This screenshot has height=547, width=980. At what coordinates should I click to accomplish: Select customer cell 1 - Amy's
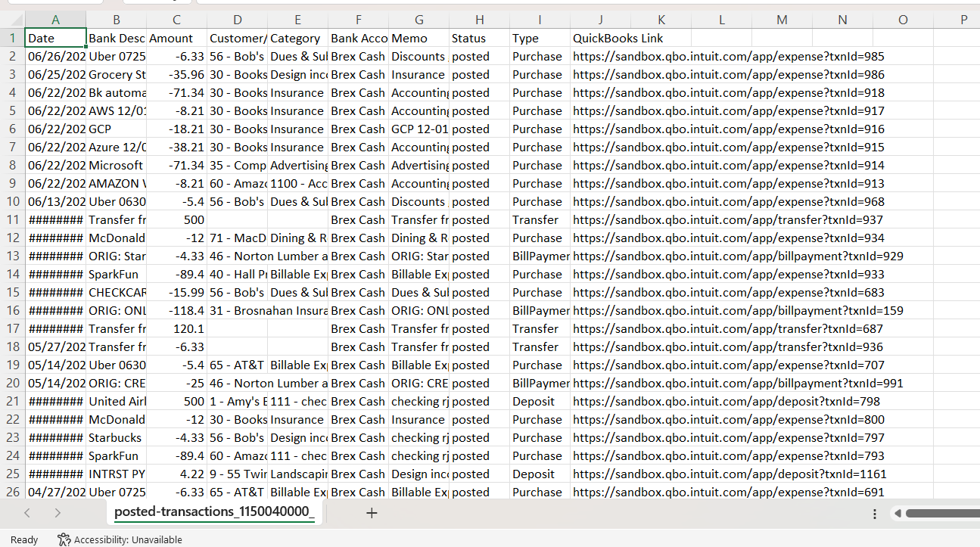(237, 401)
